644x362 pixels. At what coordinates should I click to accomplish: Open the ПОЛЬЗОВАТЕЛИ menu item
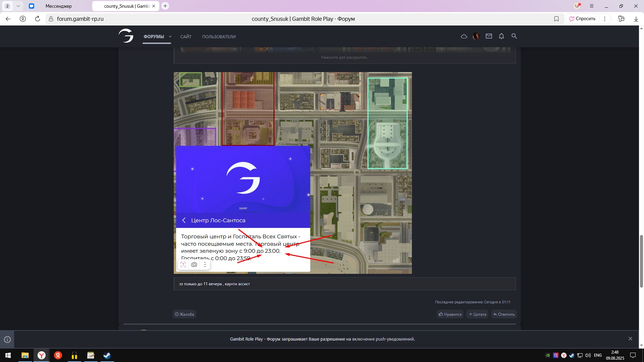coord(219,37)
